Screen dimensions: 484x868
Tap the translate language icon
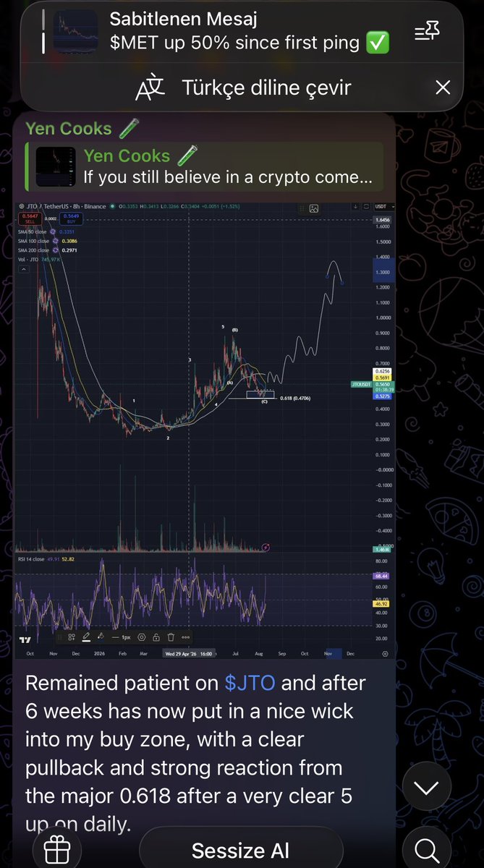pyautogui.click(x=151, y=88)
